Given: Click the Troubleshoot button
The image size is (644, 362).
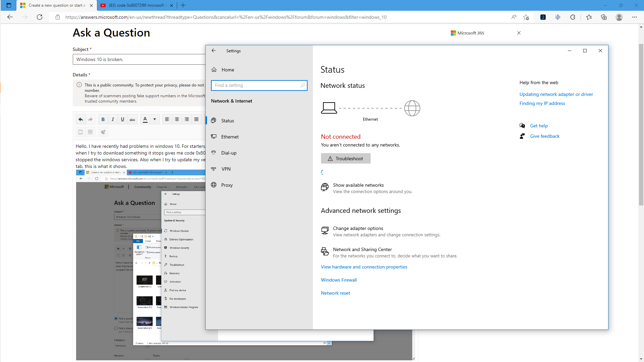Looking at the screenshot, I should (x=345, y=159).
